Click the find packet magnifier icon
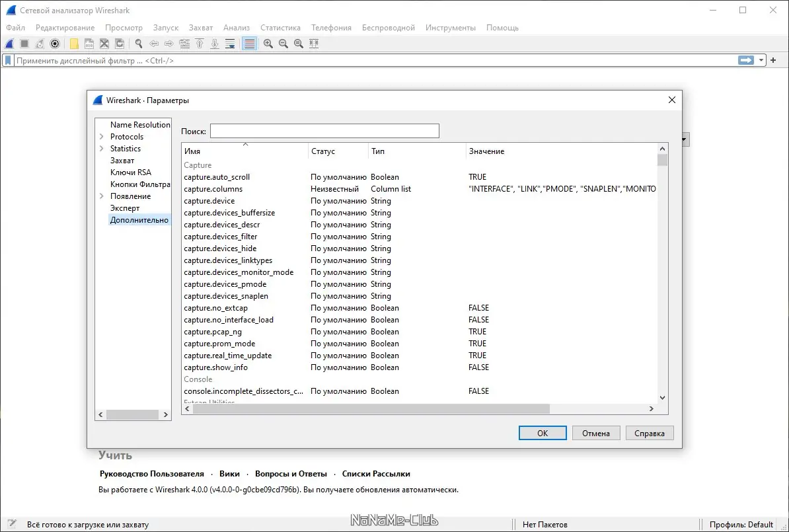 point(139,44)
